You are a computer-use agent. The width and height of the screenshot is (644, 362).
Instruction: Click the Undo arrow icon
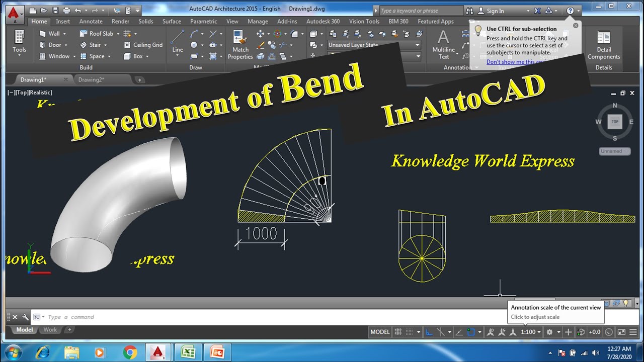(77, 10)
